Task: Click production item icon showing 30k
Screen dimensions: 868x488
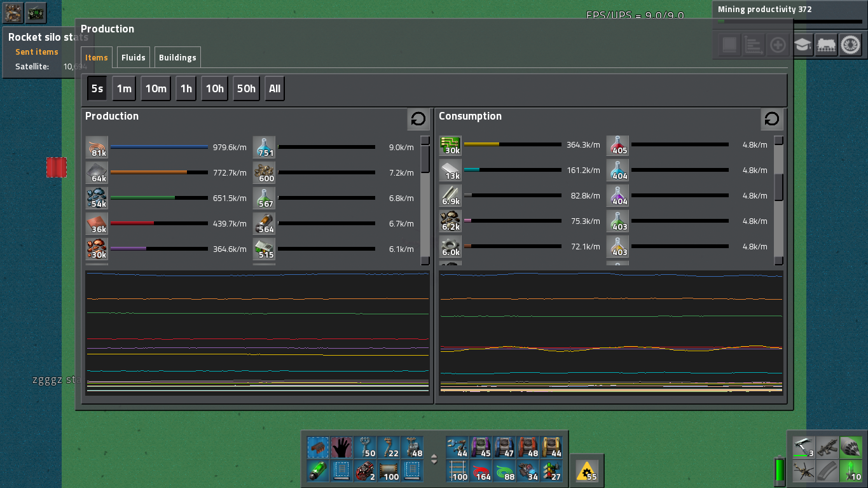Action: coord(97,249)
